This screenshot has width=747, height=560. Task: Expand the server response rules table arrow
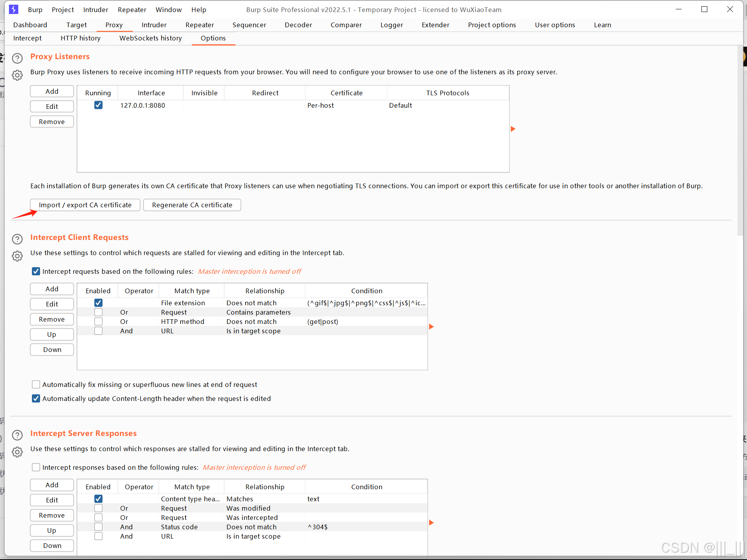(431, 523)
